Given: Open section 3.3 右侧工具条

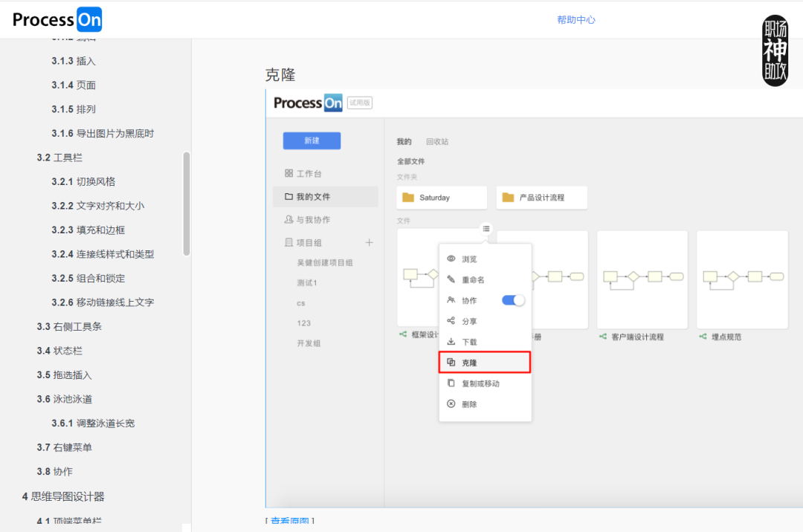Looking at the screenshot, I should pos(69,326).
